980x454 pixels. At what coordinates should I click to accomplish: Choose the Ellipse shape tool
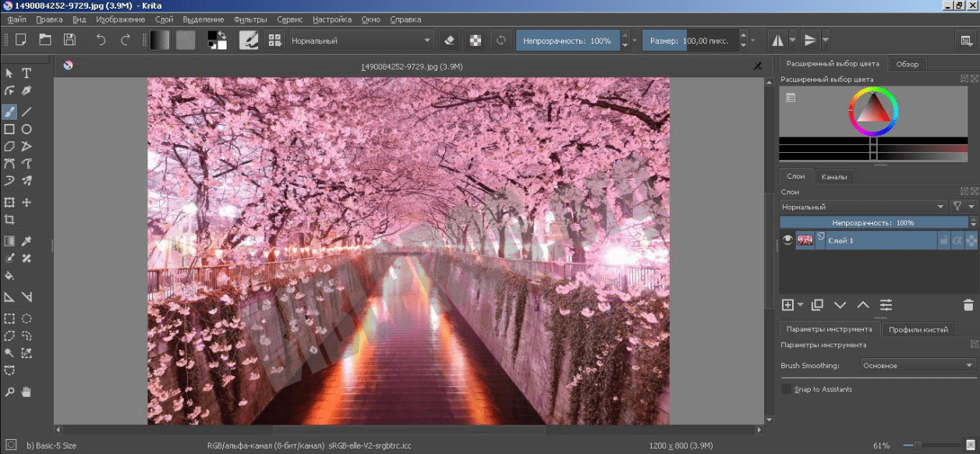[27, 129]
